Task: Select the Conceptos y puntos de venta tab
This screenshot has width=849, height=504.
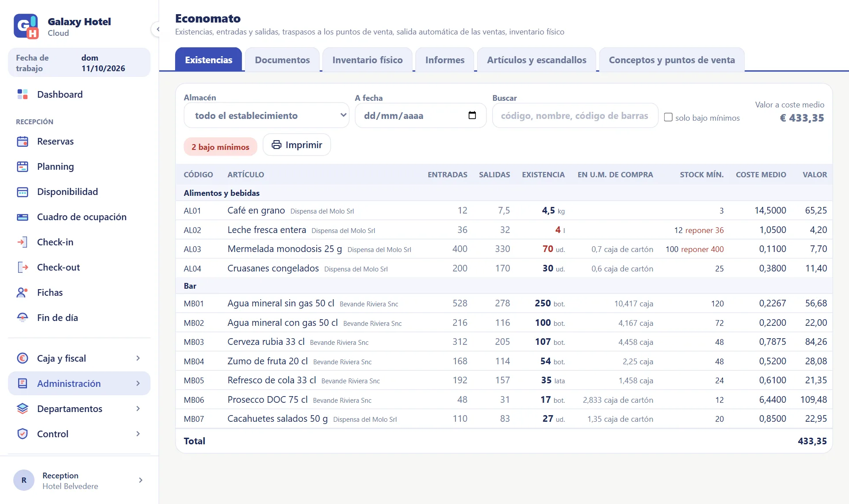Action: click(672, 60)
